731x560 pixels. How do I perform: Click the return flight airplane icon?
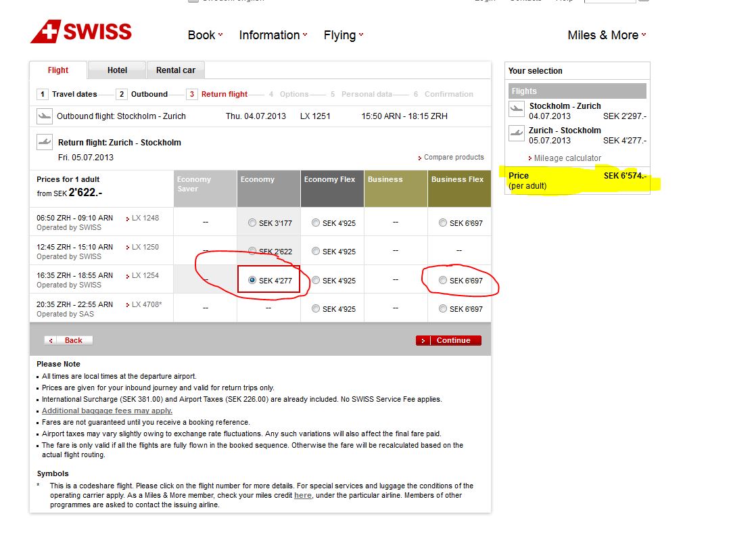click(45, 143)
